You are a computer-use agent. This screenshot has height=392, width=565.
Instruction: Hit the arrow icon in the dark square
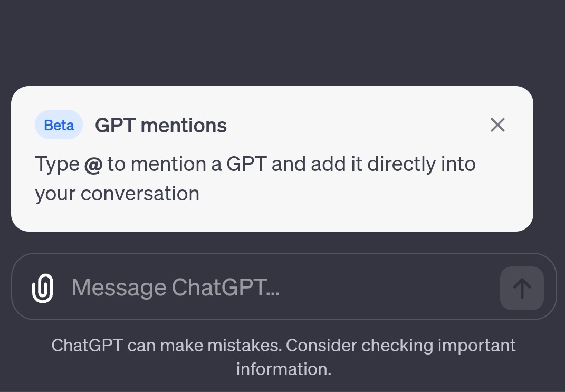click(x=521, y=288)
